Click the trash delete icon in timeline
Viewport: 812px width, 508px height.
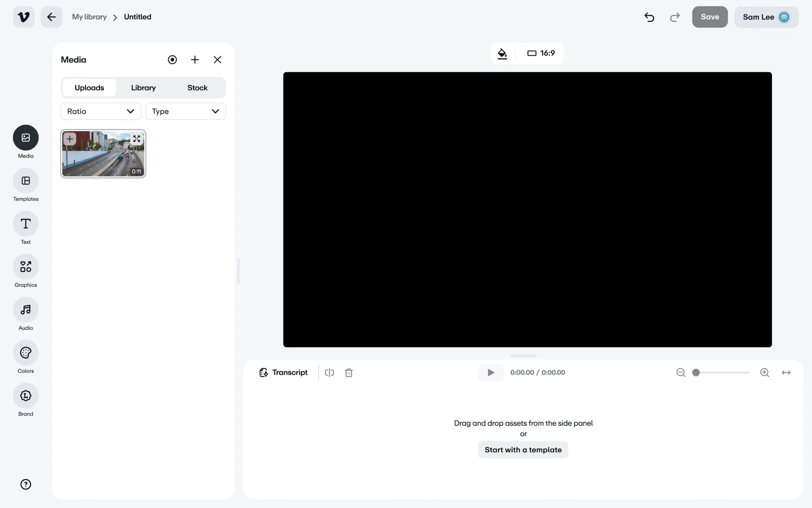tap(348, 373)
